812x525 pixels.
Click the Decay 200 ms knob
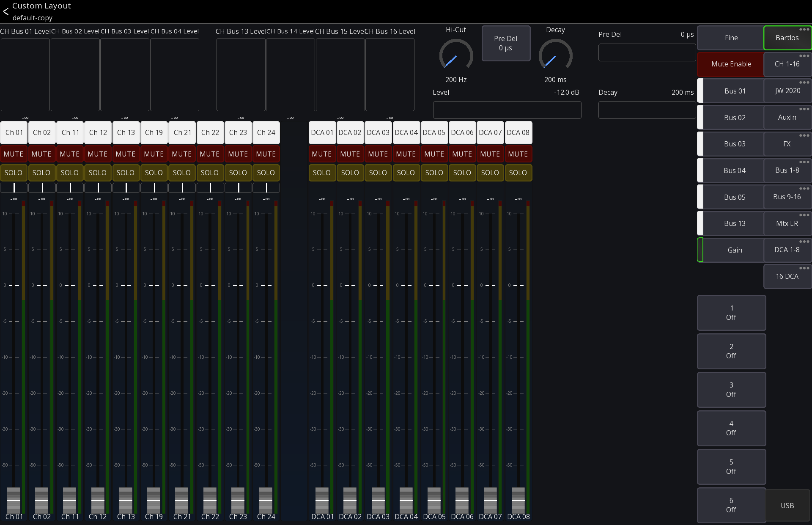[555, 55]
